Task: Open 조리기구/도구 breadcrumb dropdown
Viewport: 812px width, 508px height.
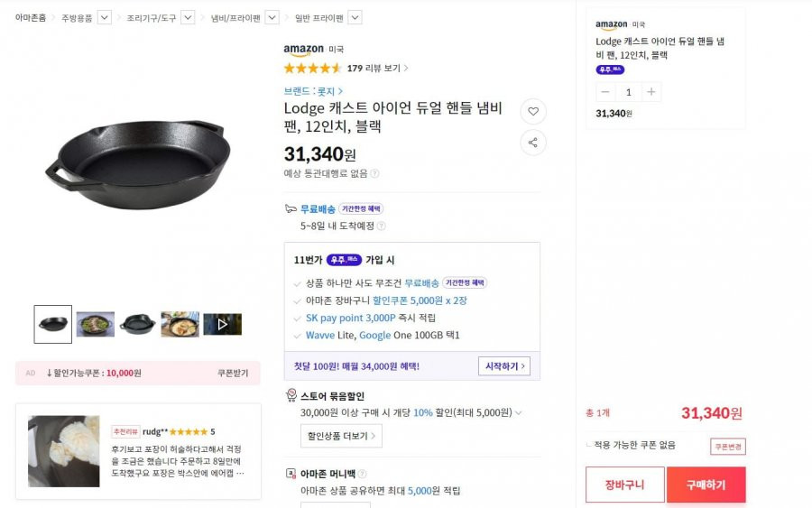Action: [188, 18]
